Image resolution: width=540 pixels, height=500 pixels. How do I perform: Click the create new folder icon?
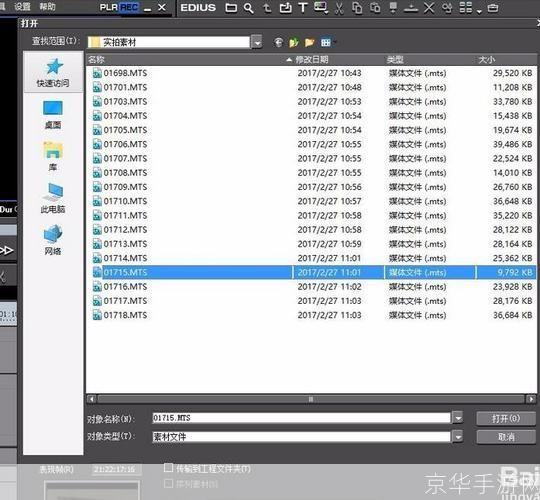click(310, 42)
